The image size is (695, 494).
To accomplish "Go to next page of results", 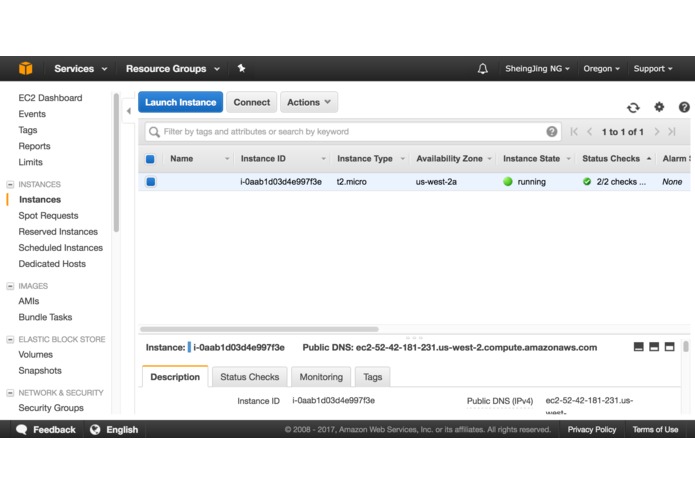I will click(657, 132).
